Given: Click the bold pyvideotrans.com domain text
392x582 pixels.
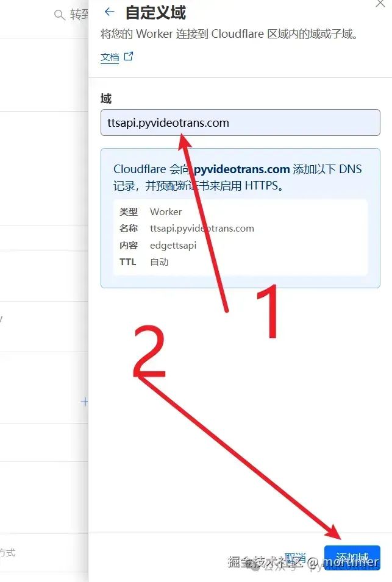Looking at the screenshot, I should (x=241, y=169).
